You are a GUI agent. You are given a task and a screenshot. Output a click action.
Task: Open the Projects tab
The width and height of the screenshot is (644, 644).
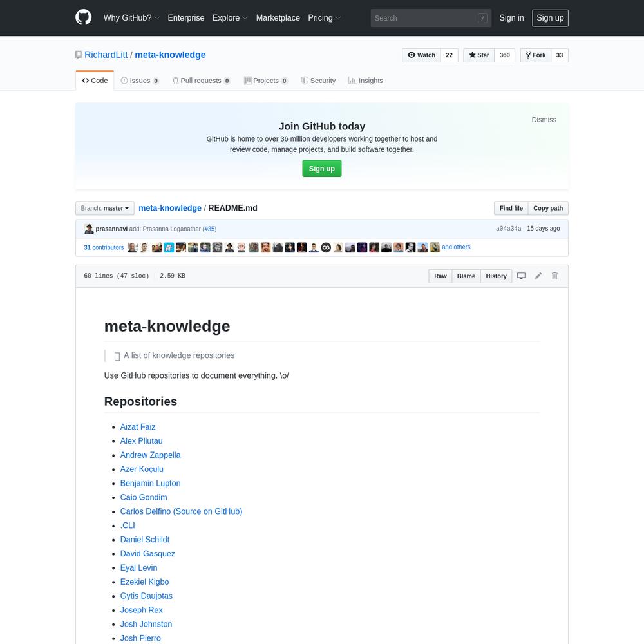[x=266, y=80]
